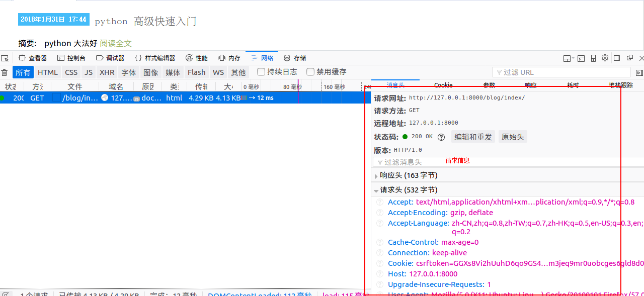Enable the 持续日志 checkbox
Viewport: 644px width, 296px height.
[261, 72]
